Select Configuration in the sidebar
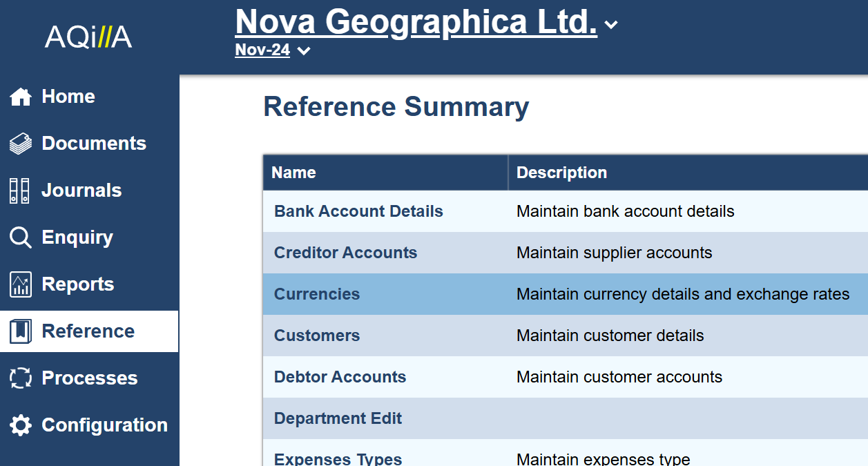The height and width of the screenshot is (466, 868). 104,425
